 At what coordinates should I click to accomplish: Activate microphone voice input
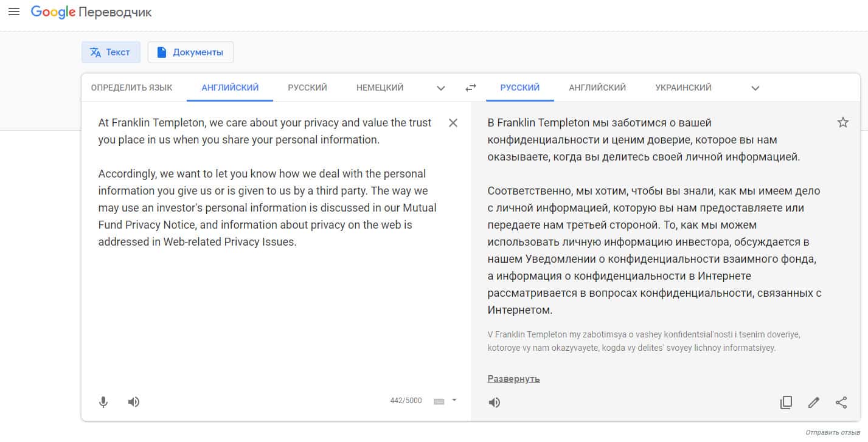103,402
